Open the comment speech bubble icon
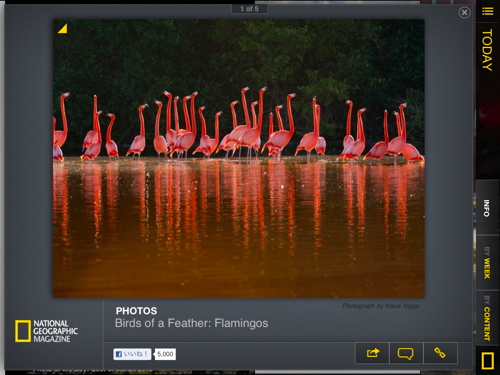 coord(406,353)
